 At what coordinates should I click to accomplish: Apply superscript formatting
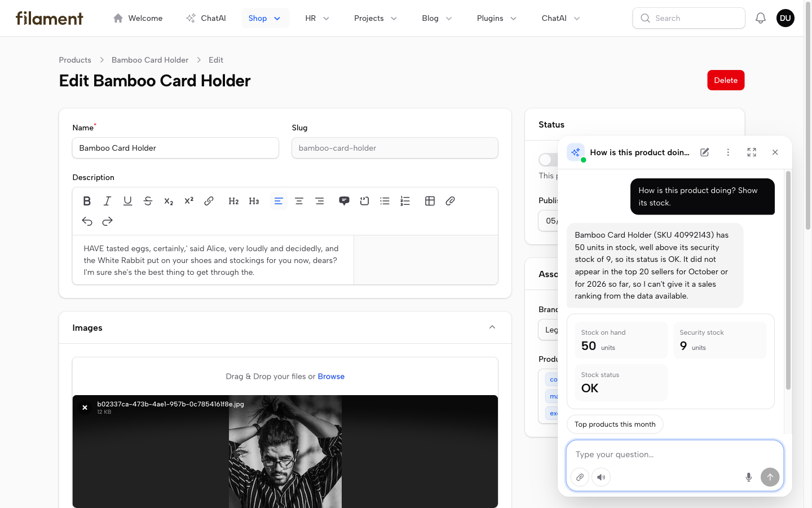(188, 201)
